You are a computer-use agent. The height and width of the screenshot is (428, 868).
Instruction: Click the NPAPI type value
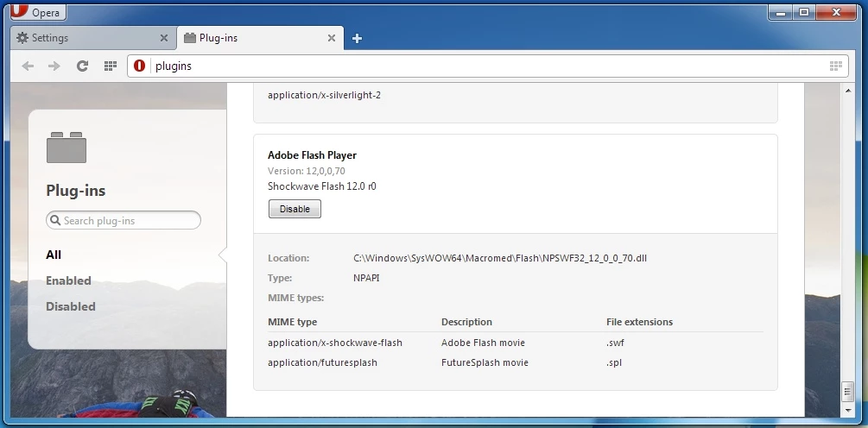click(366, 278)
